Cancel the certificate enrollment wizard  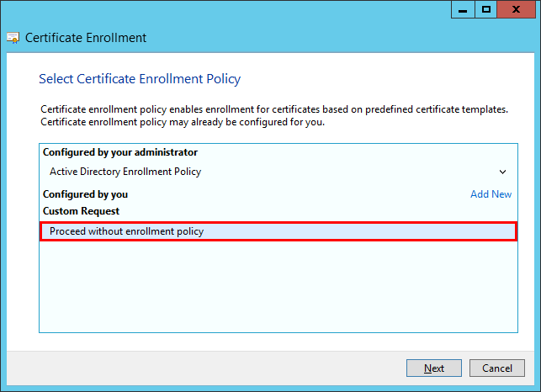pos(497,368)
